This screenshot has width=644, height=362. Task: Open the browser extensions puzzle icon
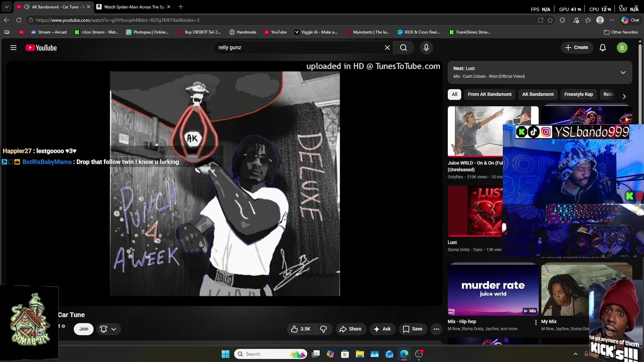(562, 20)
